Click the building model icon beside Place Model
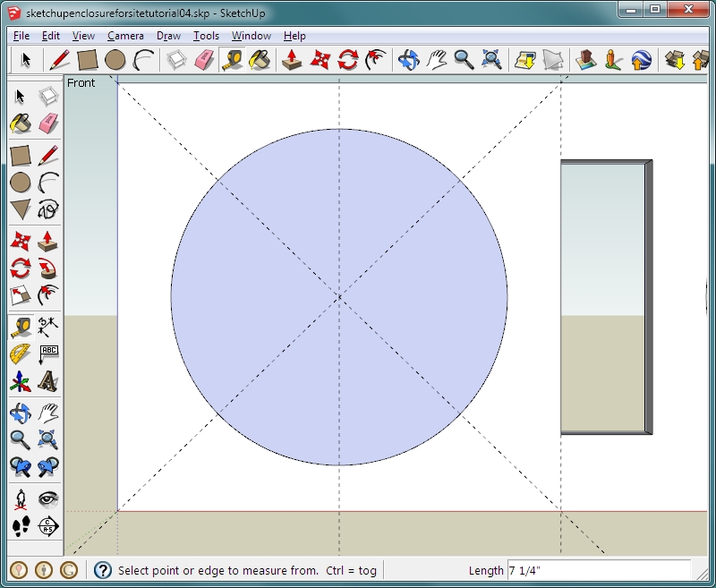This screenshot has width=716, height=588. 586,60
